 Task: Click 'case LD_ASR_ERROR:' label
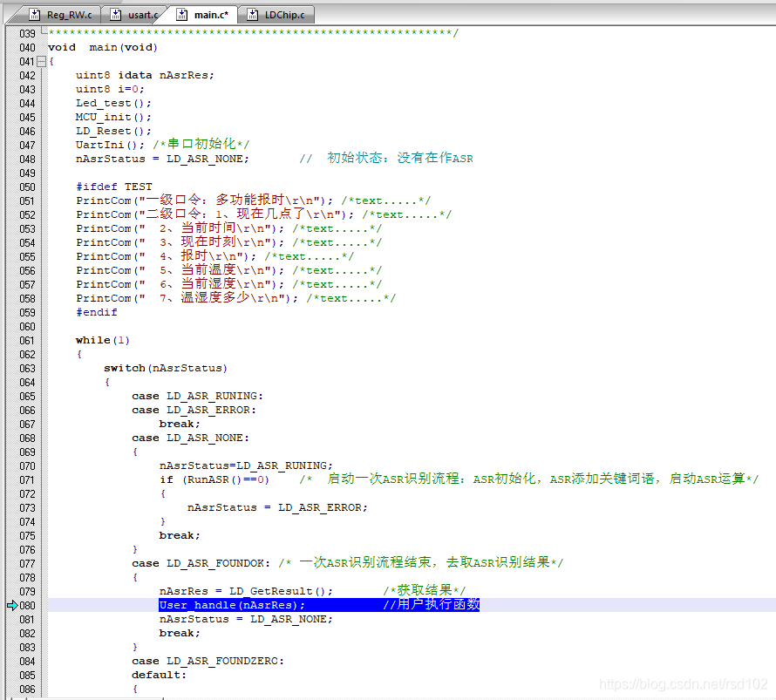194,410
